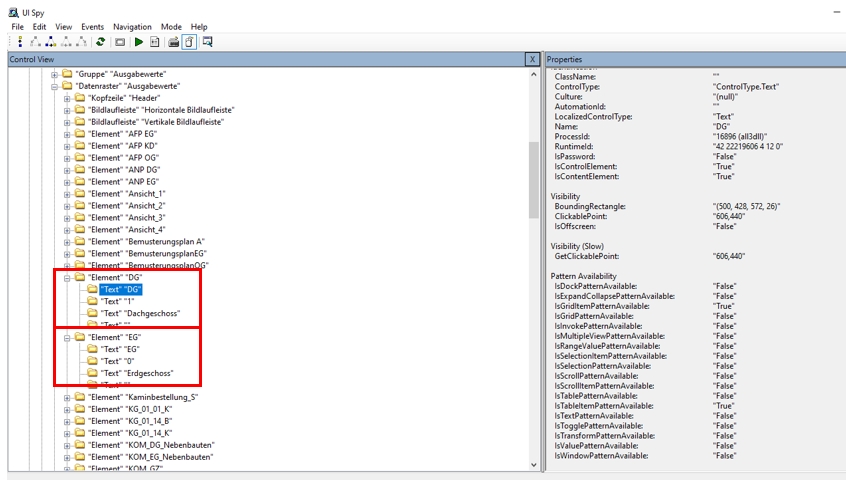Click the folder icon of "Element" "AFP EG"

[79, 134]
